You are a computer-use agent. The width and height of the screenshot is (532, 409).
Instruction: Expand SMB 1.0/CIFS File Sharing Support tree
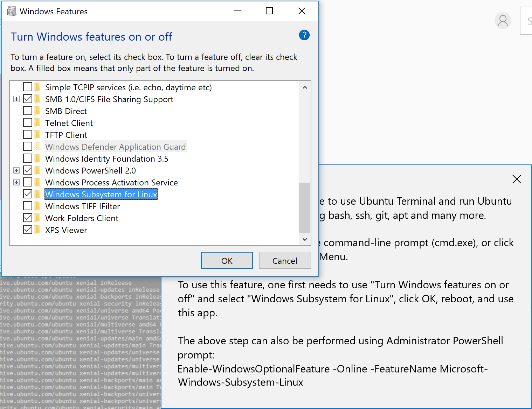pyautogui.click(x=16, y=99)
